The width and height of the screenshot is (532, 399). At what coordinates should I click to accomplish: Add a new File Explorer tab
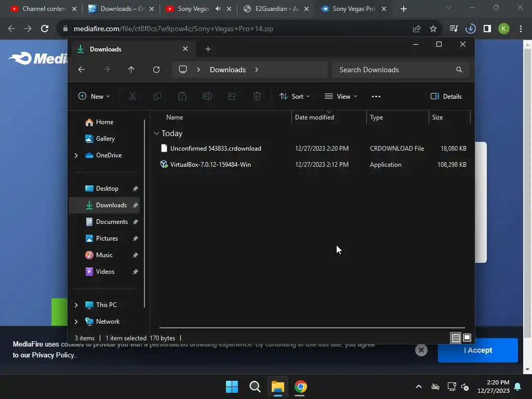click(208, 49)
